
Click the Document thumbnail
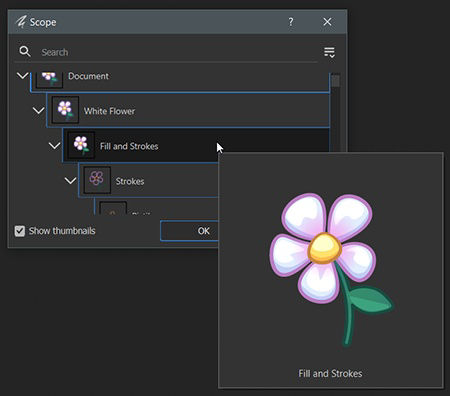(49, 80)
